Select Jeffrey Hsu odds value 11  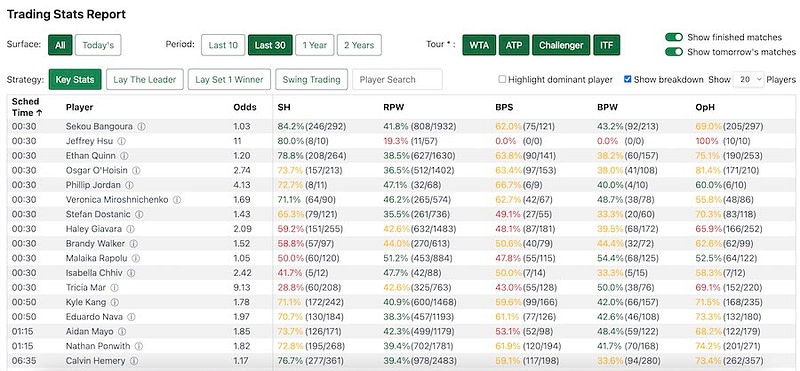click(237, 141)
